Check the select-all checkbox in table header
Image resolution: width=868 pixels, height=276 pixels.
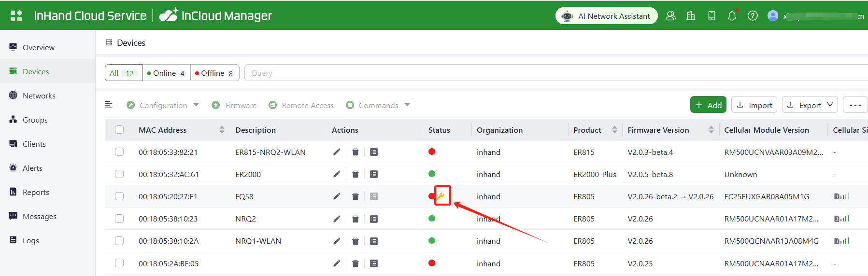(119, 130)
